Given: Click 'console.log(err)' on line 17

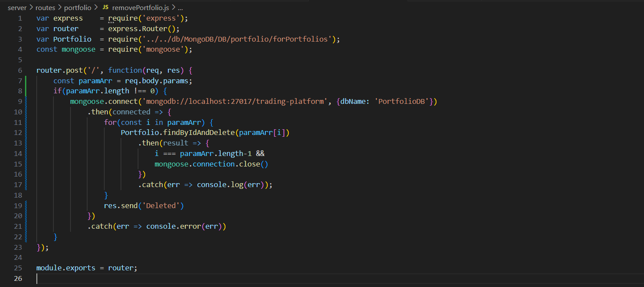Looking at the screenshot, I should (x=230, y=184).
